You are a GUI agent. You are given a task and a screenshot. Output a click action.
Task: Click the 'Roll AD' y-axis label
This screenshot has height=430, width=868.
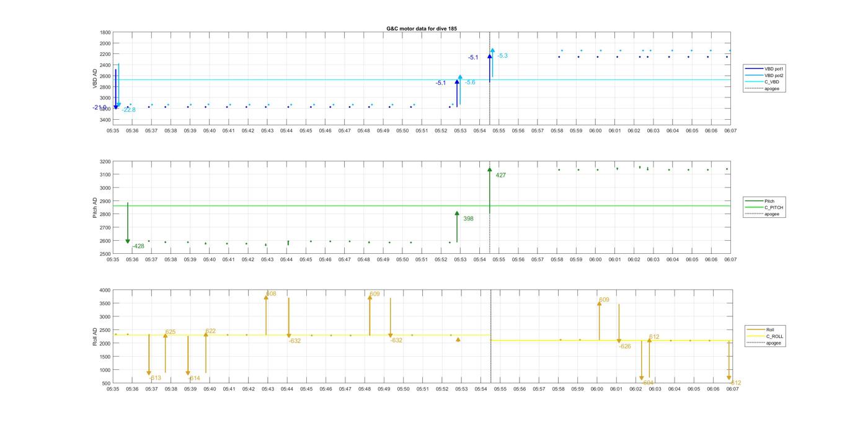click(x=95, y=336)
